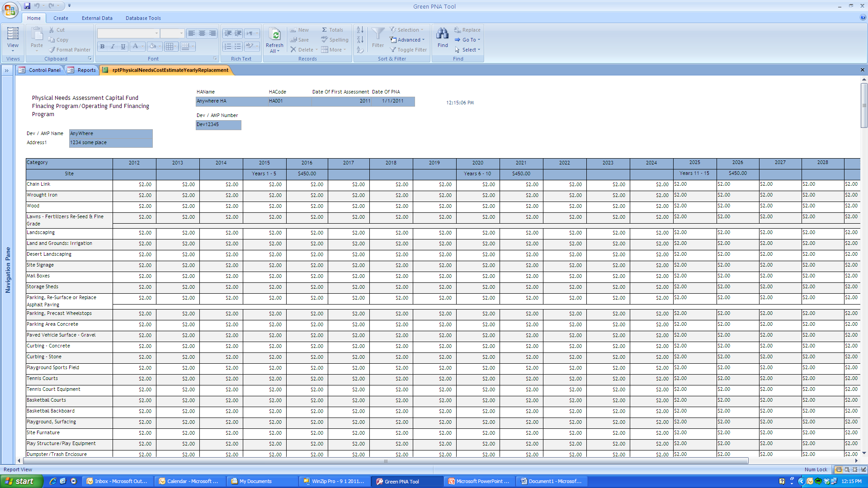Click the horizontal scrollbar at bottom of report

click(386, 461)
